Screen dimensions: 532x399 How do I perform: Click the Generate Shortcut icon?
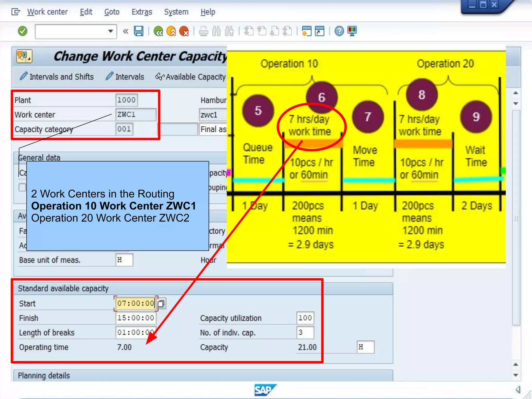coord(320,31)
